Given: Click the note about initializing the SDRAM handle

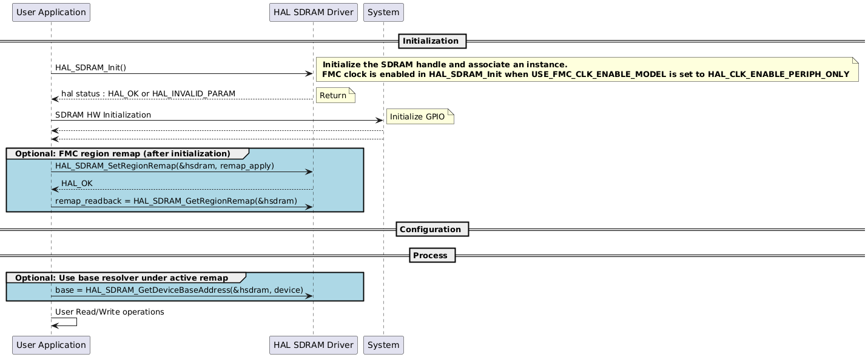Looking at the screenshot, I should pos(587,69).
